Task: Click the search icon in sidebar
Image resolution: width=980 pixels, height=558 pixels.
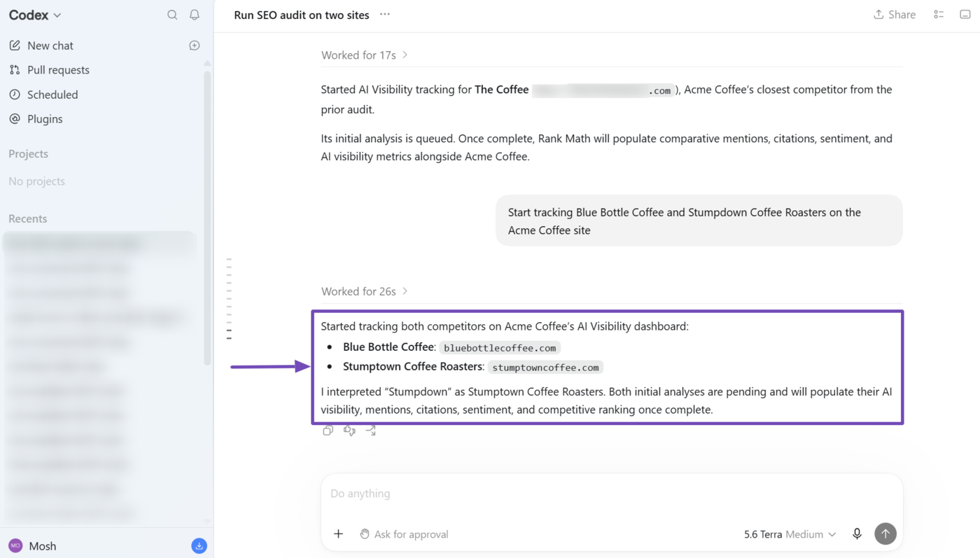Action: point(172,15)
